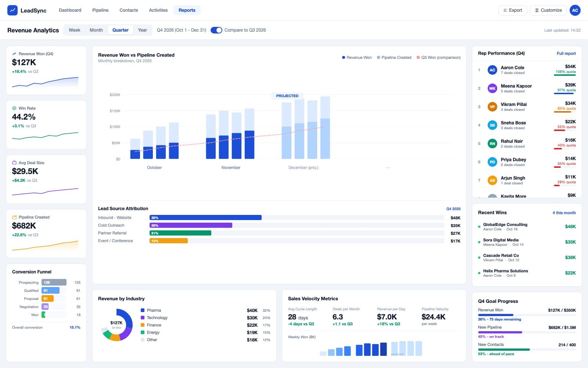This screenshot has width=588, height=368.
Task: Open the Dashboard nav item
Action: tap(70, 10)
